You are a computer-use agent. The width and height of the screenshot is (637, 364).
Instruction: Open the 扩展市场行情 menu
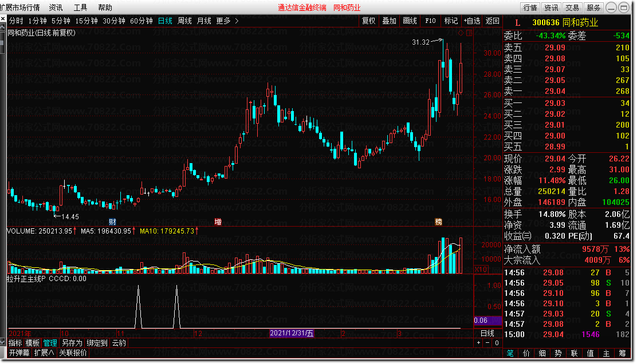(x=20, y=7)
